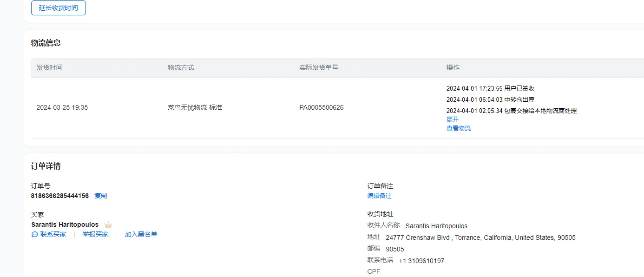Click 订单详情 section heading
This screenshot has width=644, height=277.
pos(46,166)
